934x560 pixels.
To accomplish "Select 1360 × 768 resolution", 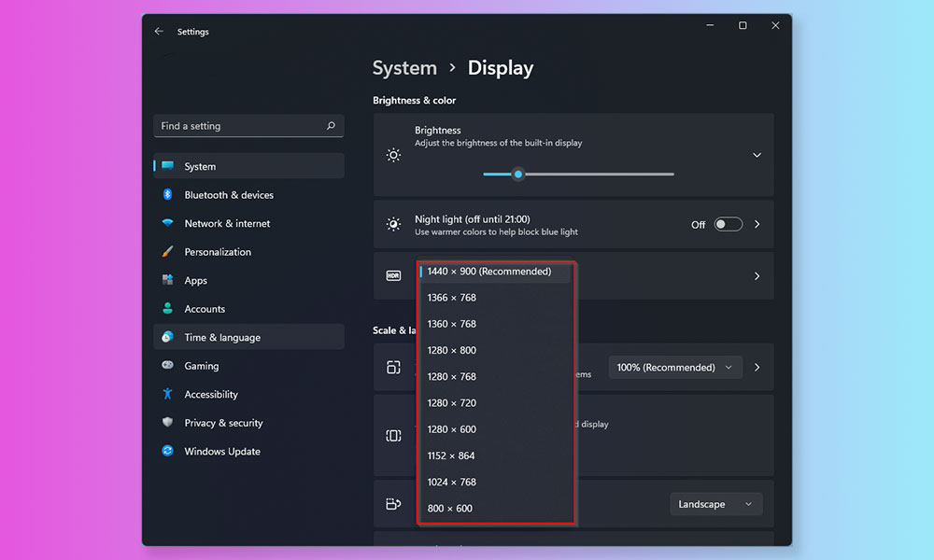I will coord(494,324).
